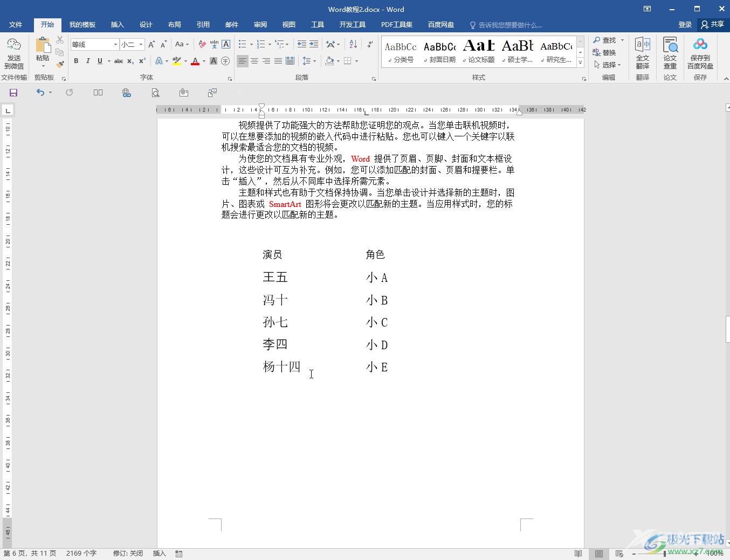Open the font size dropdown (小二)
This screenshot has width=730, height=560.
(141, 44)
